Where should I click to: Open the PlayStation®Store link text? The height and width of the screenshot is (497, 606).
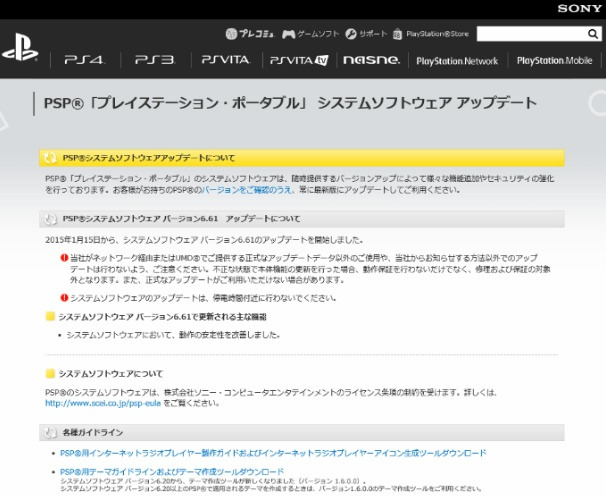(x=437, y=34)
